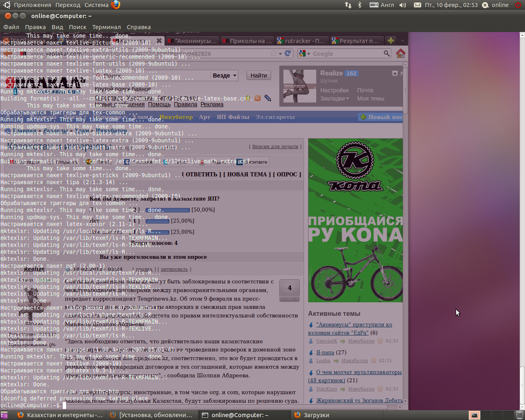Viewport: 525px width, 420px height.
Task: Click the Найти search button
Action: pos(258,75)
